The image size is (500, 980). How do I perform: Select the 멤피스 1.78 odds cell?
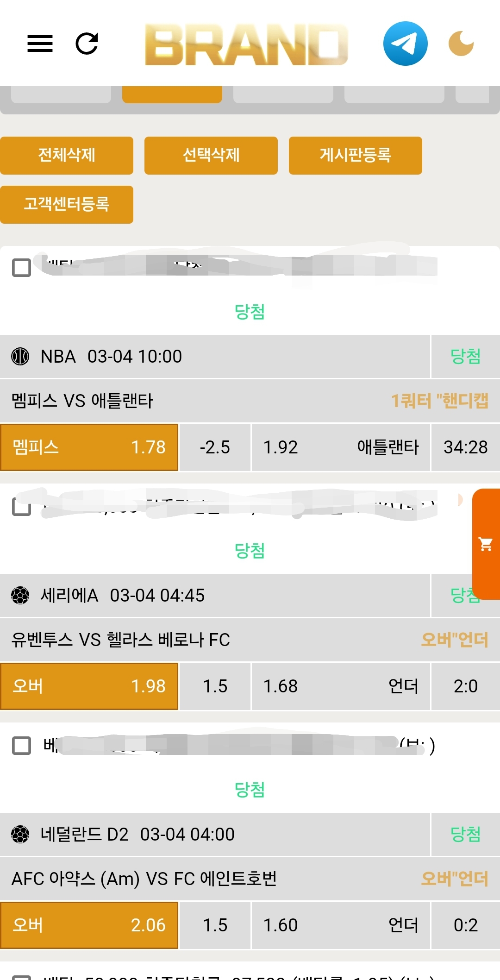[x=89, y=447]
